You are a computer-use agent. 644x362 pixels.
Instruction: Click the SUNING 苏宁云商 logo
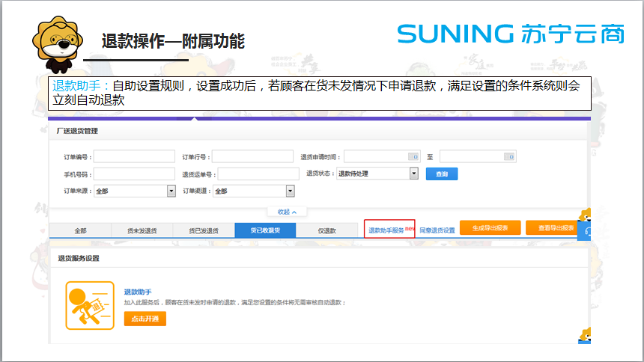tap(511, 34)
